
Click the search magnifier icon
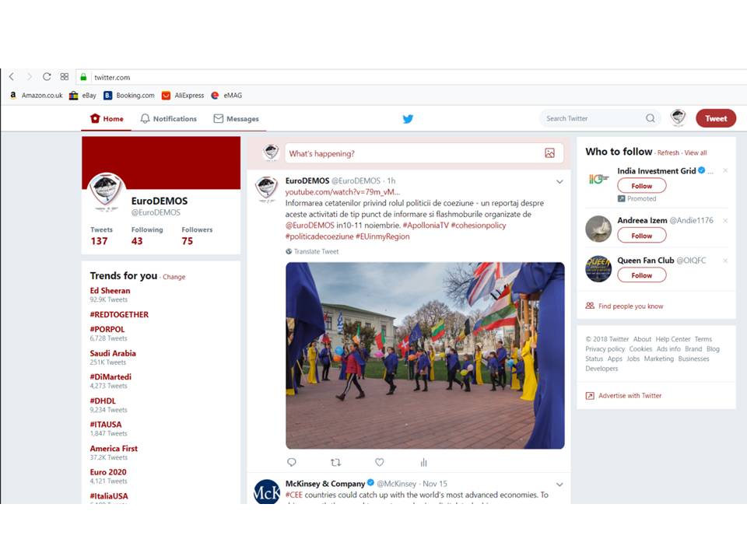(x=651, y=118)
